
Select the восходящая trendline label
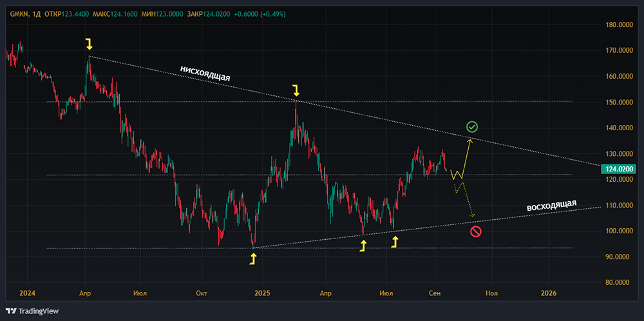(552, 206)
